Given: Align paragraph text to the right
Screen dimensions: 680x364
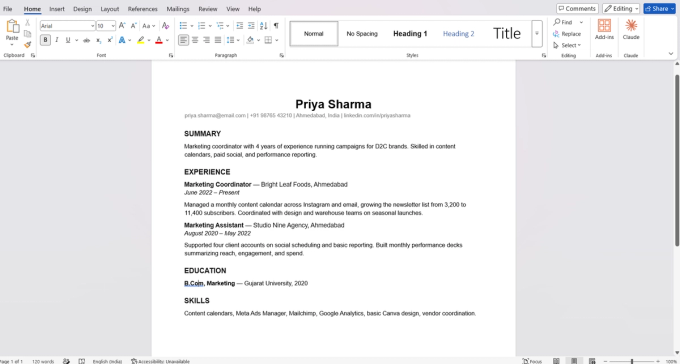Looking at the screenshot, I should pos(206,40).
